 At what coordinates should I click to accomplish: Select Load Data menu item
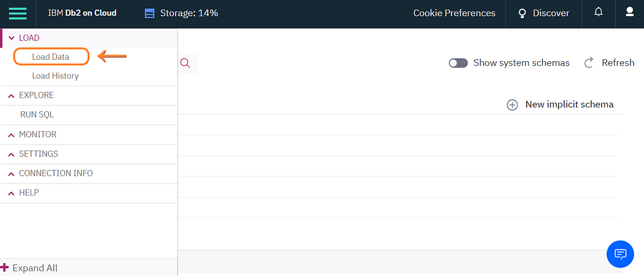(x=51, y=57)
